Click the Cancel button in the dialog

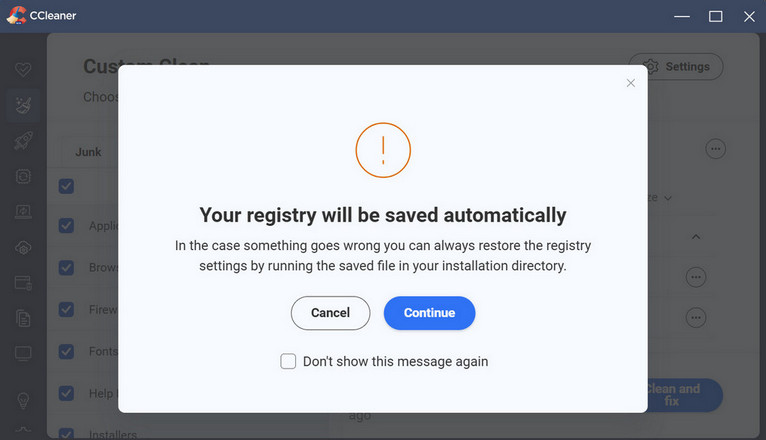coord(330,313)
